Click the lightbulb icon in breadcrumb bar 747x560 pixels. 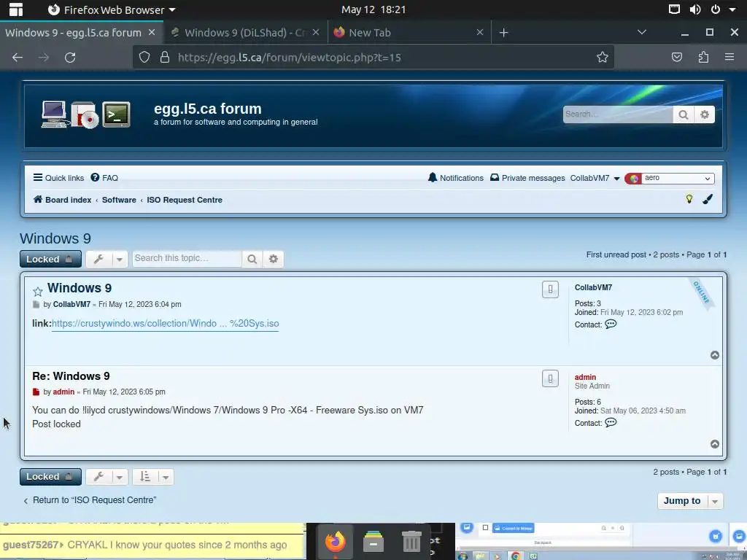(689, 199)
